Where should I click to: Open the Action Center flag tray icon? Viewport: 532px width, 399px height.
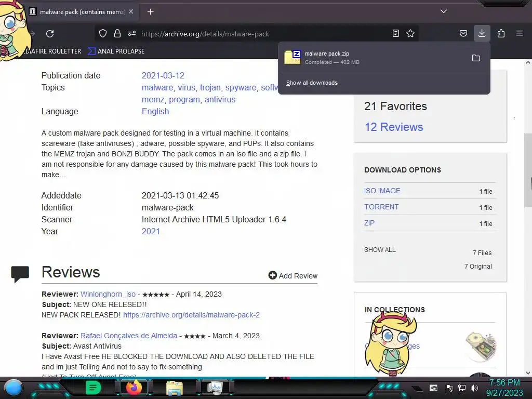(x=449, y=388)
